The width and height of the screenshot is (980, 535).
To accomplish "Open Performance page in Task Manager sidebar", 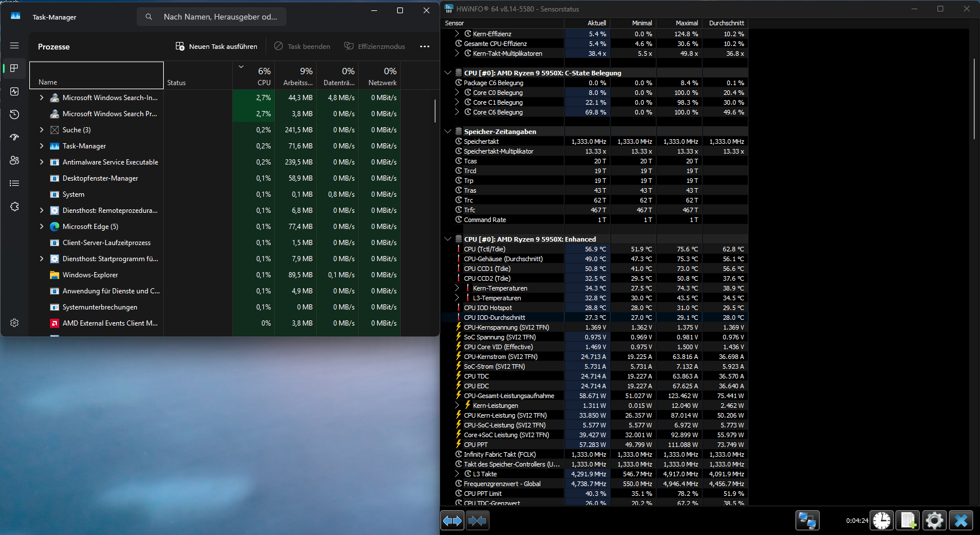I will 14,91.
